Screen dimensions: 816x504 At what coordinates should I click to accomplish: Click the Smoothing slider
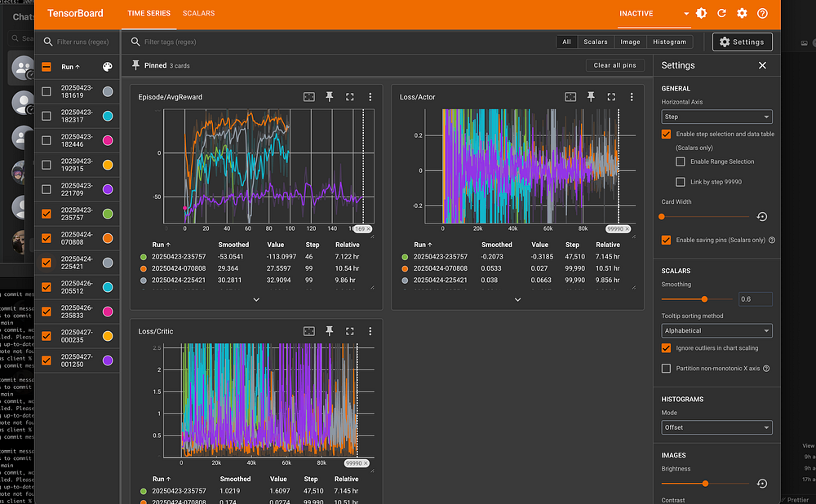click(704, 299)
